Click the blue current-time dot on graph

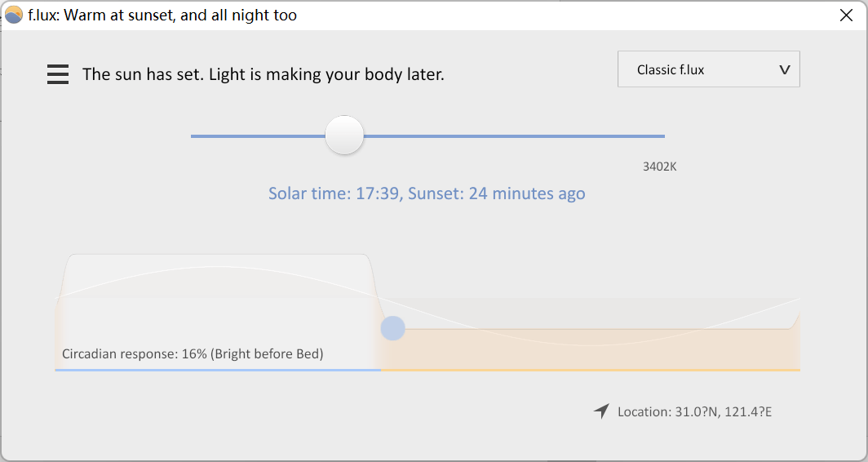393,328
